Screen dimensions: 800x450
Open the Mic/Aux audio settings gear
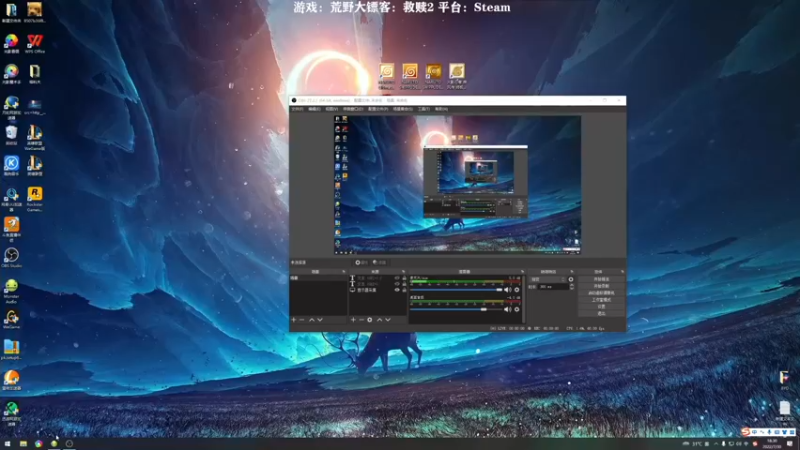coord(517,290)
